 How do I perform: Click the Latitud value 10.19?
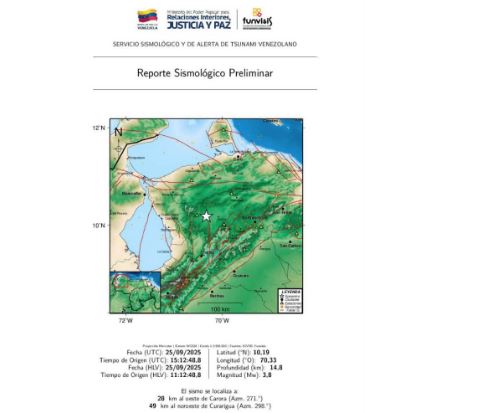pos(261,353)
